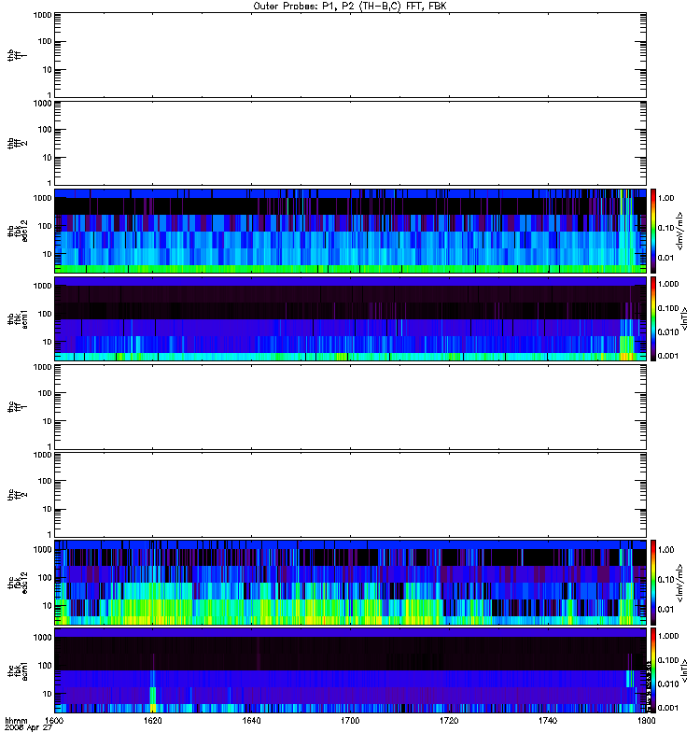Click the "10" y-tick of thc fbk scm1 panel
Image resolution: width=700 pixels, height=747 pixels.
tap(48, 694)
